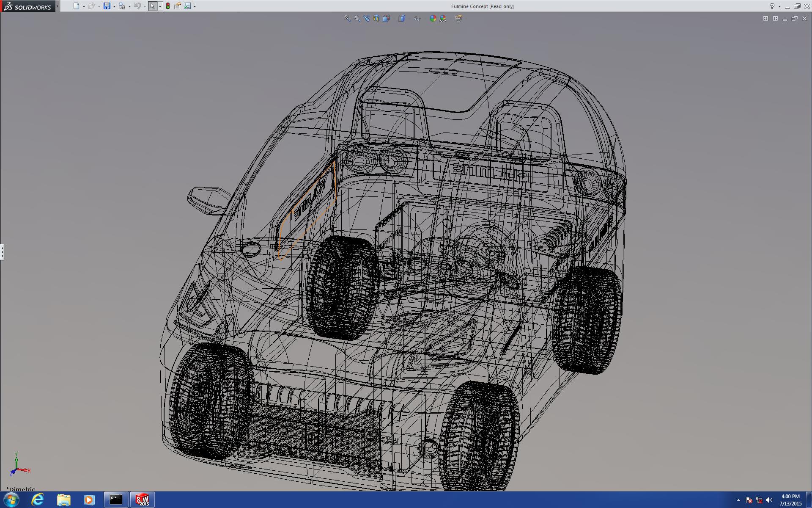The width and height of the screenshot is (812, 508).
Task: Click the Zoom to Area magnifier
Action: click(357, 18)
